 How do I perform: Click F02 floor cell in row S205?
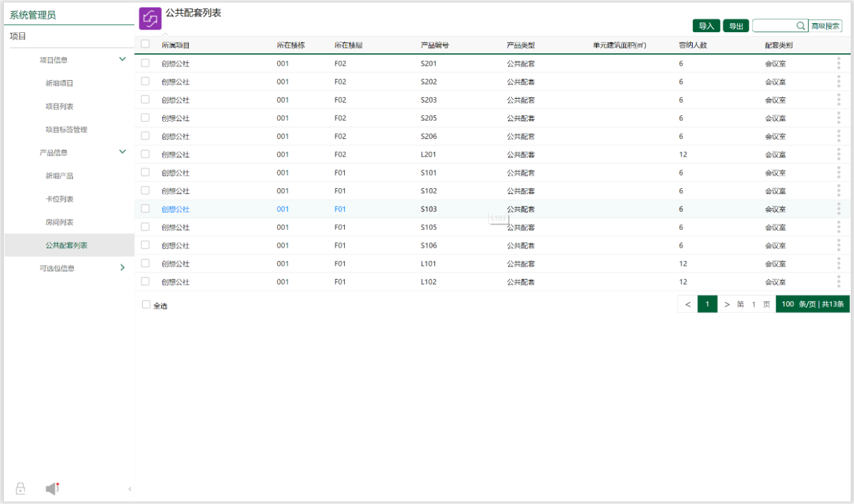pyautogui.click(x=340, y=118)
